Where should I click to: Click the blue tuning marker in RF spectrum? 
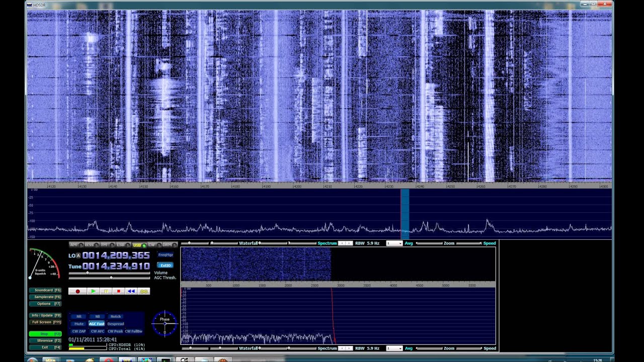(x=405, y=214)
